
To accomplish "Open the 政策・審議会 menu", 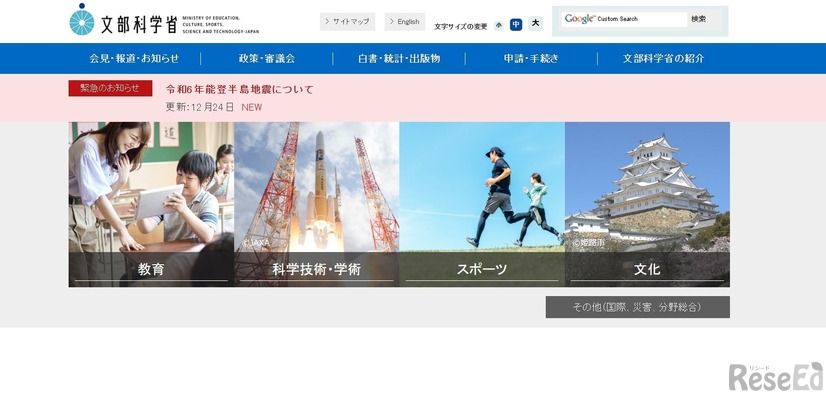I will (267, 58).
